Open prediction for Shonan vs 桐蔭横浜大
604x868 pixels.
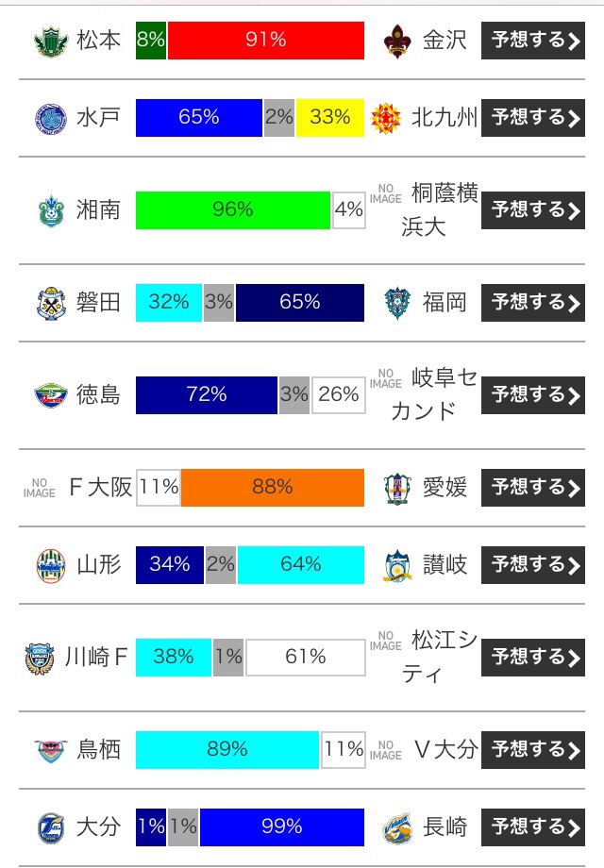(532, 210)
